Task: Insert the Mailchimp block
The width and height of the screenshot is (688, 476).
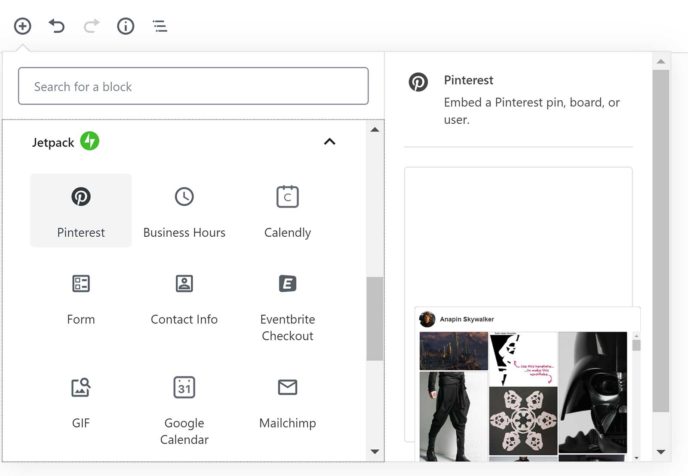Action: click(x=287, y=406)
